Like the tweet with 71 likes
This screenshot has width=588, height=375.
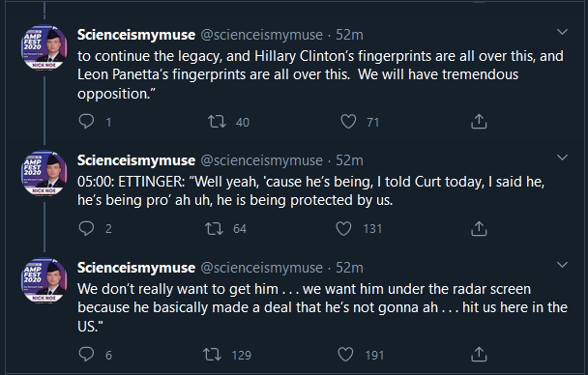[x=348, y=122]
